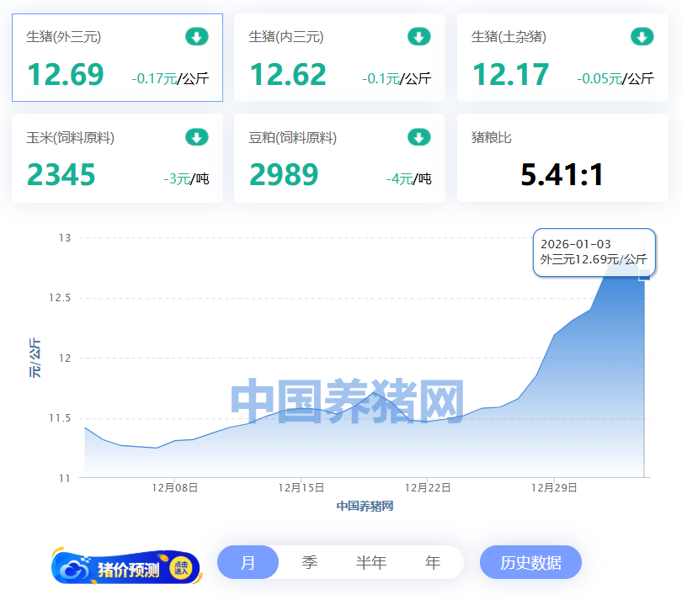Click the down arrow icon on 玉米(饲料原料) card

[196, 137]
